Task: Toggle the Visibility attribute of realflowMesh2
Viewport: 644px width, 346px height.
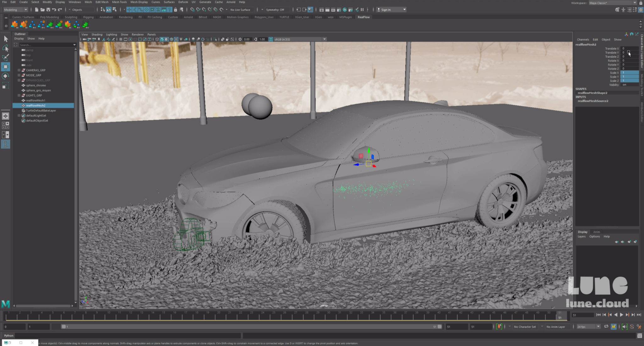Action: coord(626,85)
